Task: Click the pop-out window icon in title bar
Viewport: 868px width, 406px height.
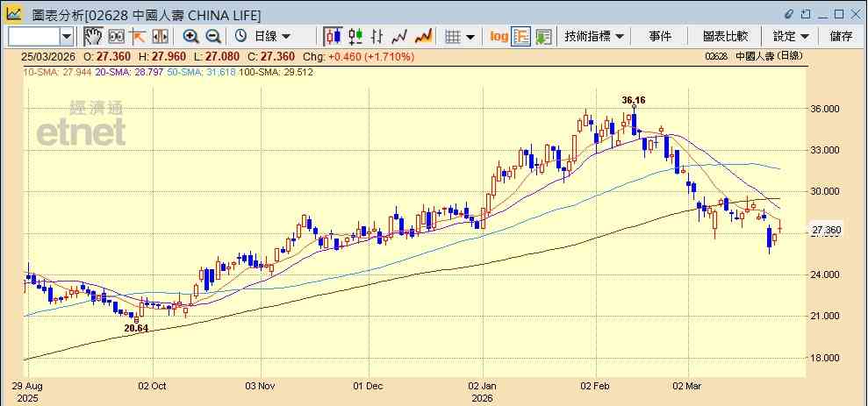Action: point(806,14)
